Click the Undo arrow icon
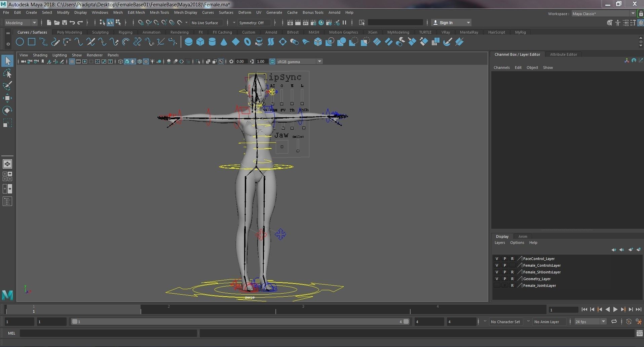This screenshot has width=644, height=347. click(72, 23)
